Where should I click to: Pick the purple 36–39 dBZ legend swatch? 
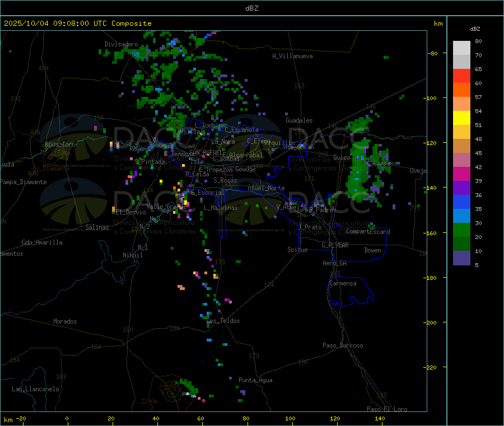click(461, 188)
